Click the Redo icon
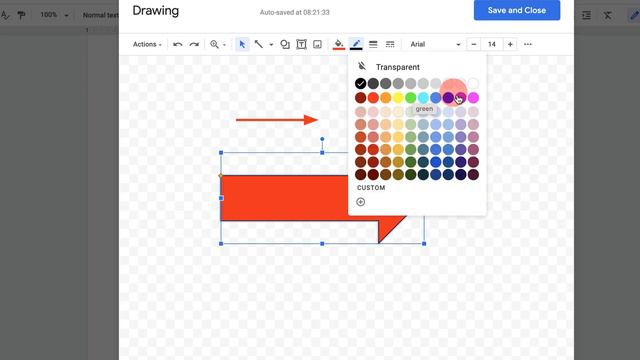640x360 pixels. tap(194, 44)
